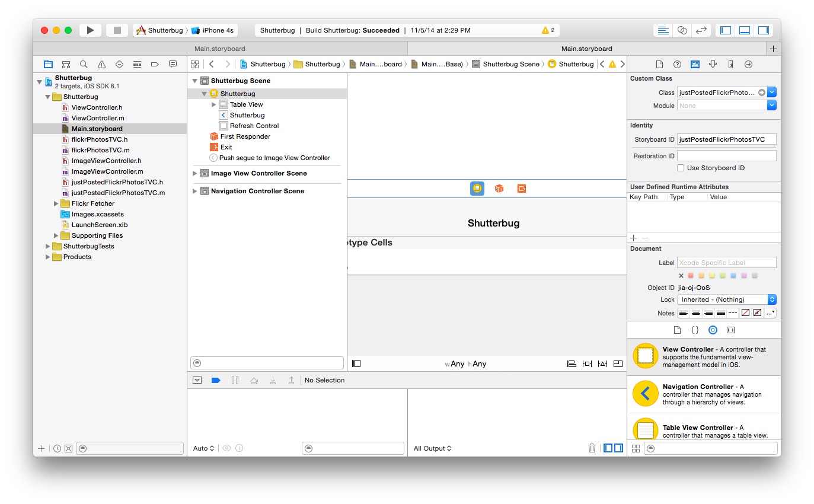Screen dimensions: 814x504
Task: Show the File inspector tab
Action: (659, 64)
